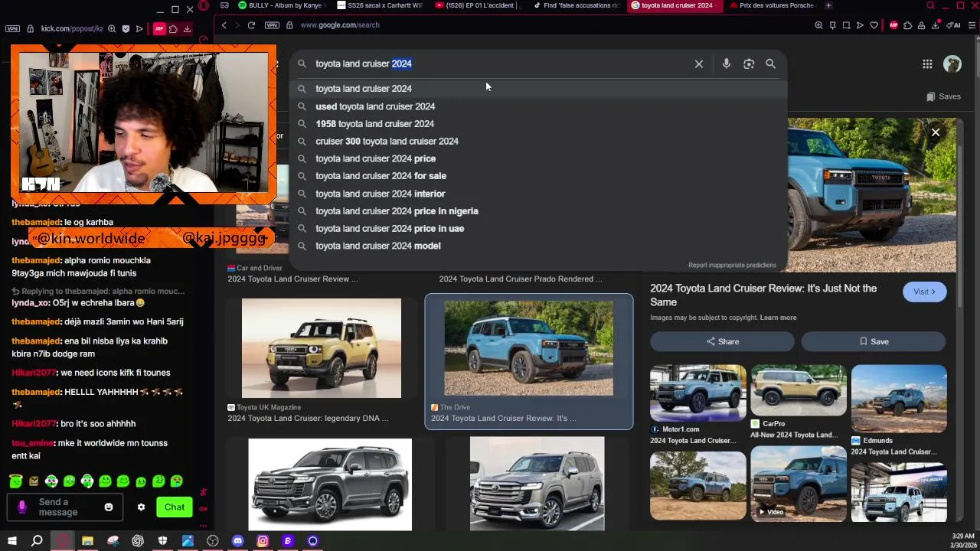Open ABP extension in main browser toolbar
The height and width of the screenshot is (551, 980).
893,25
